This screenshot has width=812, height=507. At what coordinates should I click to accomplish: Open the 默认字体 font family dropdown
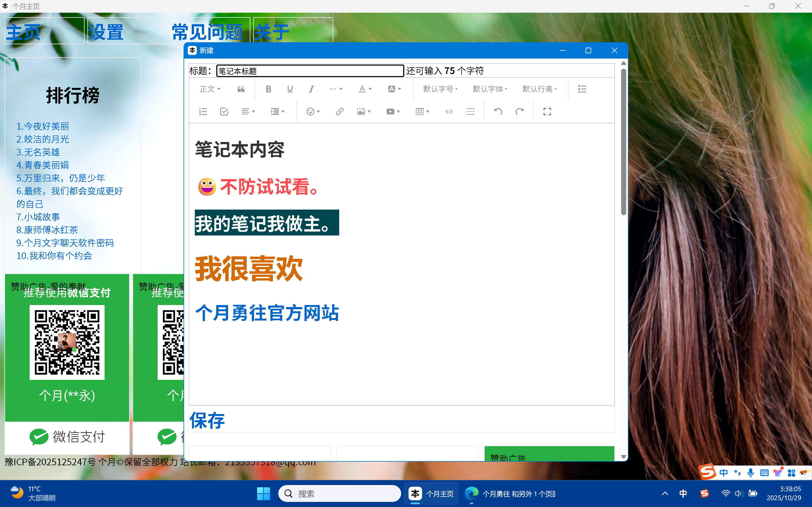point(490,89)
